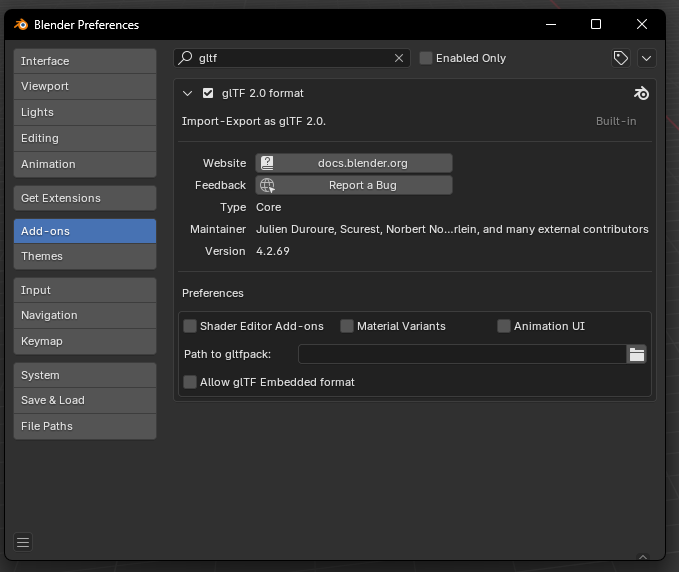Open the add-on tags filter
Screen dimensions: 679x572
(621, 58)
